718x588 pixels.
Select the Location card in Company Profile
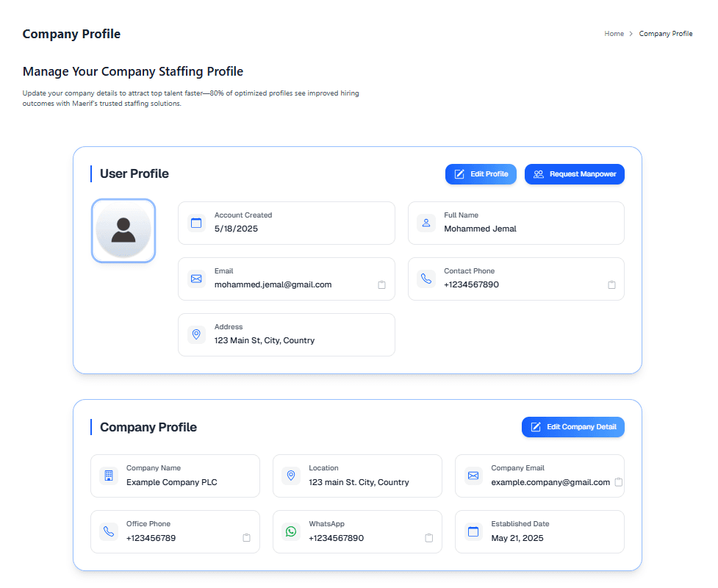click(x=357, y=476)
